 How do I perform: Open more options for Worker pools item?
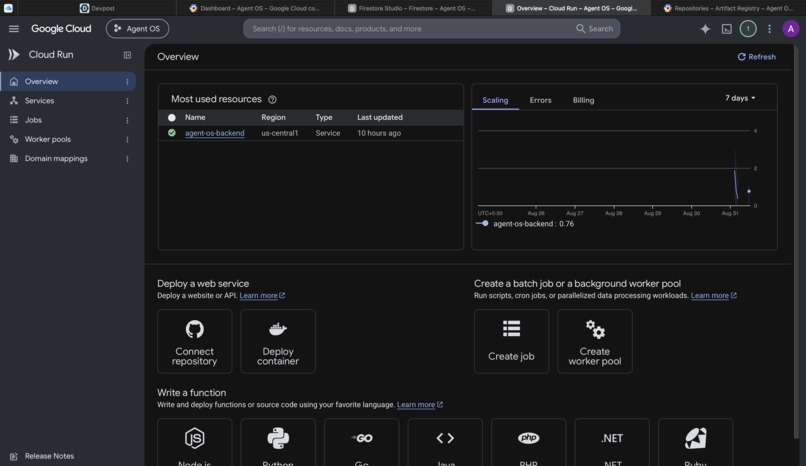pos(127,139)
